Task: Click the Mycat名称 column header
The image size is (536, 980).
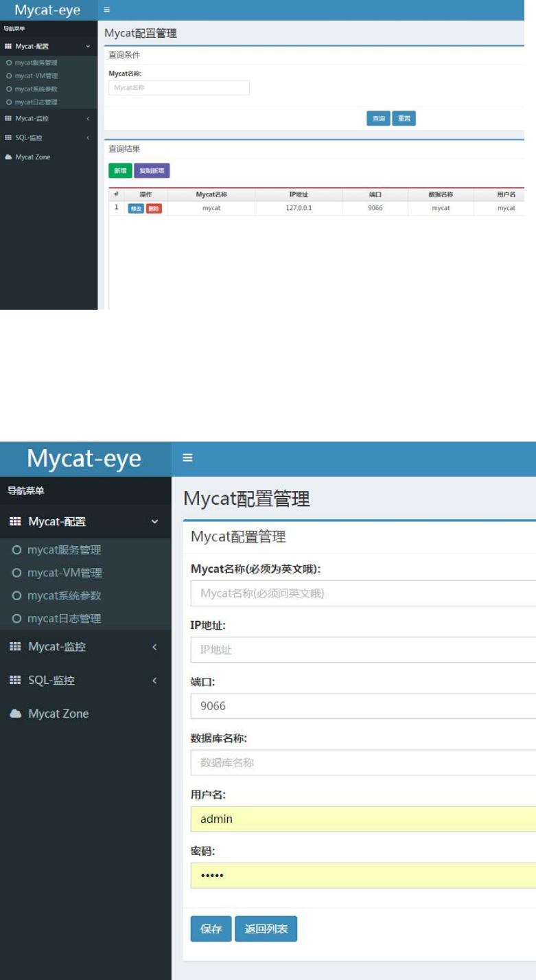Action: (x=211, y=194)
